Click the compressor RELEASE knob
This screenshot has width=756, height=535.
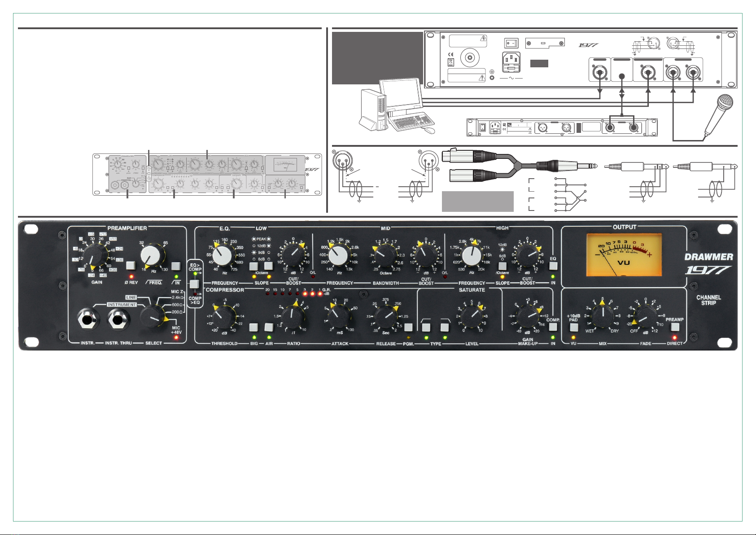(385, 317)
